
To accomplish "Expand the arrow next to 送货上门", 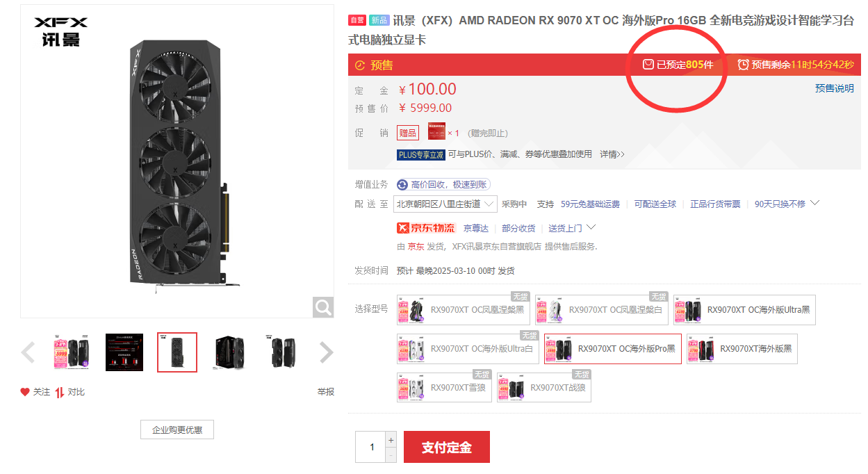I will coord(591,227).
